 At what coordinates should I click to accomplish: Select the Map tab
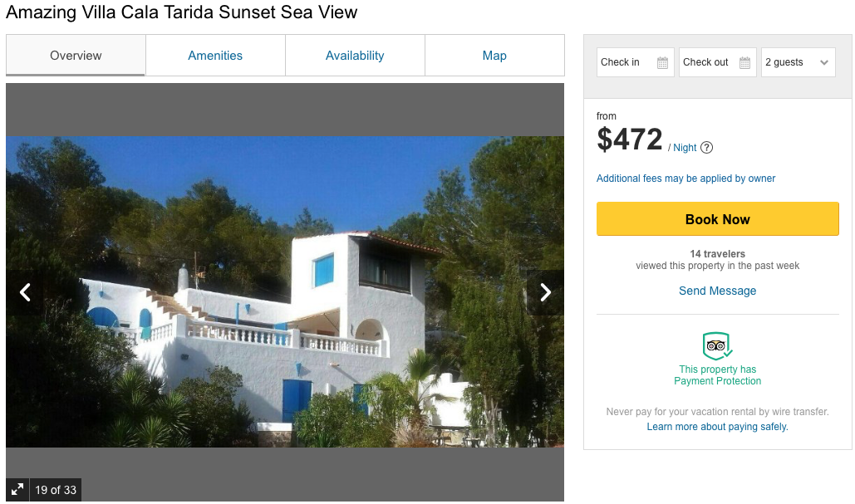494,56
